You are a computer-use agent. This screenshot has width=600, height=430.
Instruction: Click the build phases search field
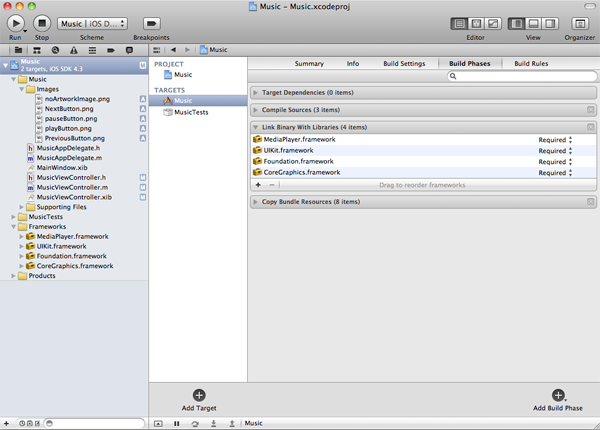(522, 76)
